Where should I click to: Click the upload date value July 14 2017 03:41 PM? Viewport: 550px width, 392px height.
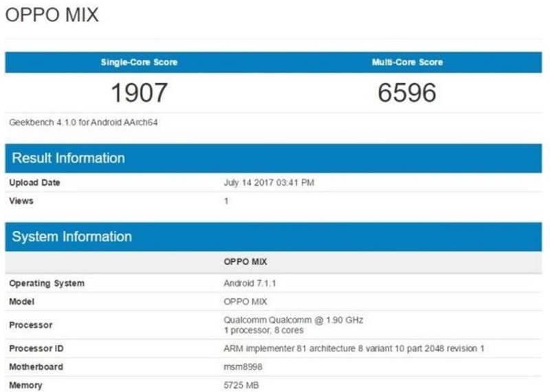(x=269, y=182)
